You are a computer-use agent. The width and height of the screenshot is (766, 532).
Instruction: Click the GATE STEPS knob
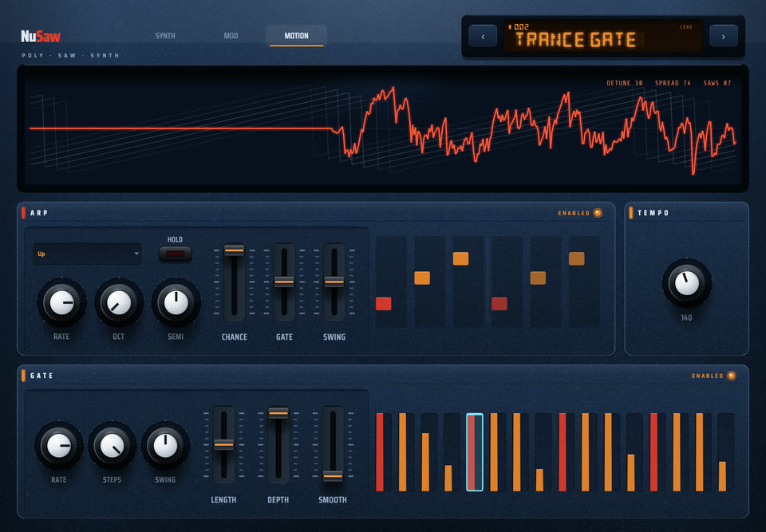[112, 446]
